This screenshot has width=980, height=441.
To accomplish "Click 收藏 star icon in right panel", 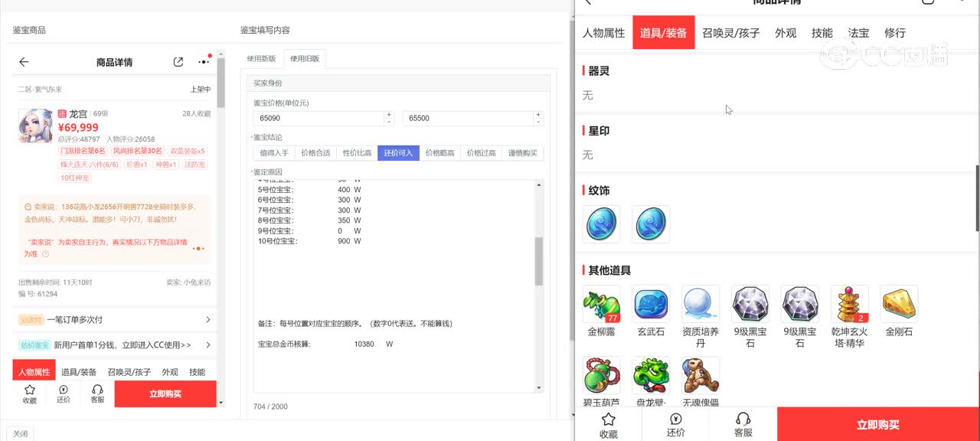I will [609, 420].
